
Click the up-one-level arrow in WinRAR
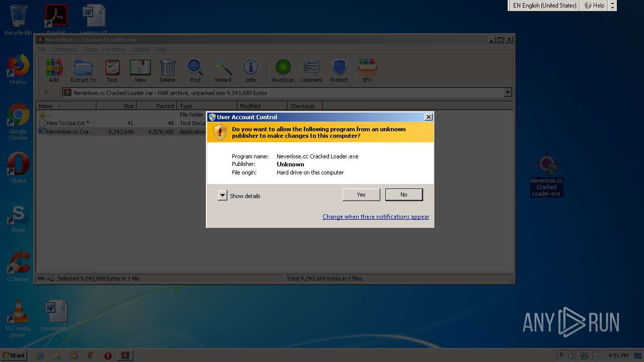[x=46, y=93]
